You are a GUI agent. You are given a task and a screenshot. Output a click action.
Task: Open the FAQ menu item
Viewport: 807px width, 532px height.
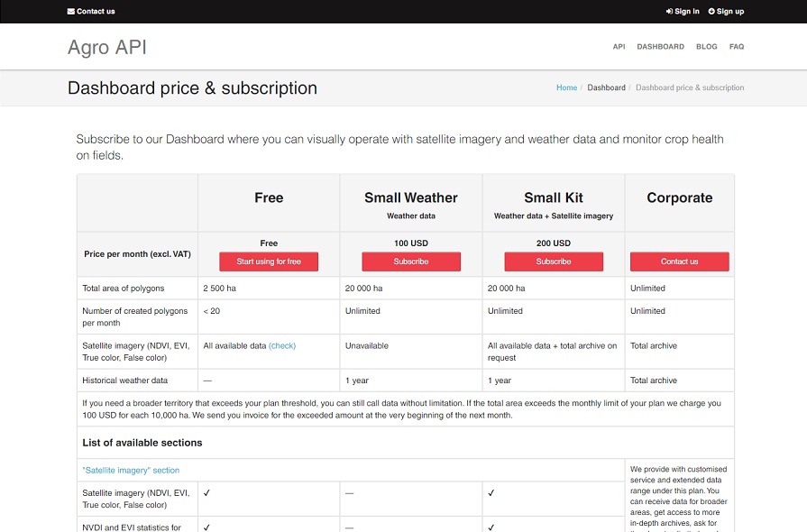(x=737, y=46)
